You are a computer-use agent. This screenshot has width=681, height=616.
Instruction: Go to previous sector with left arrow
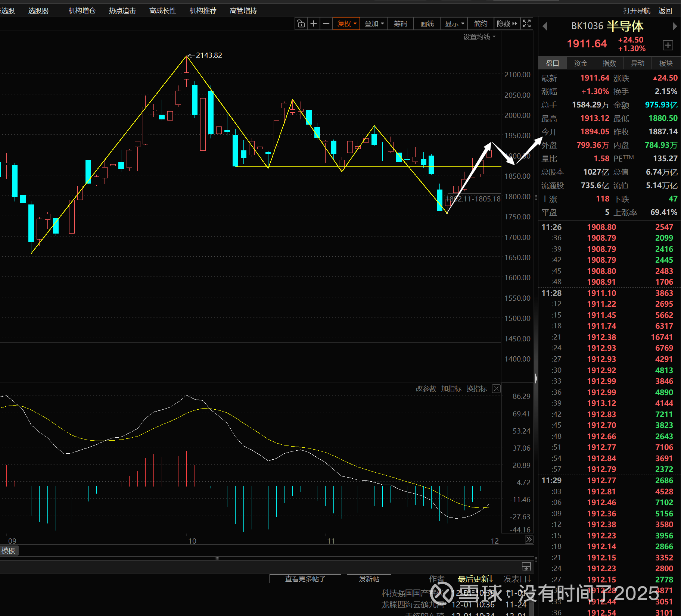pos(545,26)
